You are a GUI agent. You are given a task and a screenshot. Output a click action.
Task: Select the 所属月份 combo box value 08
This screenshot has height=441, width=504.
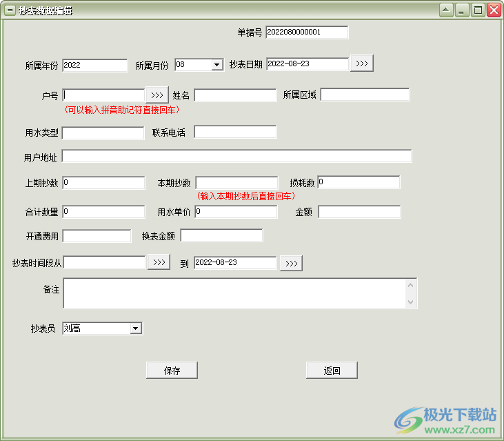coord(199,65)
